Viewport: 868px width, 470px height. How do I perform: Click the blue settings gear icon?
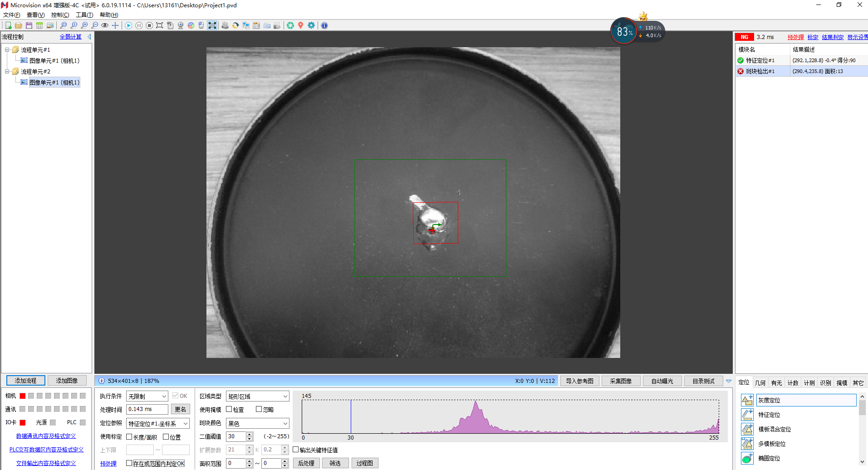tap(311, 25)
